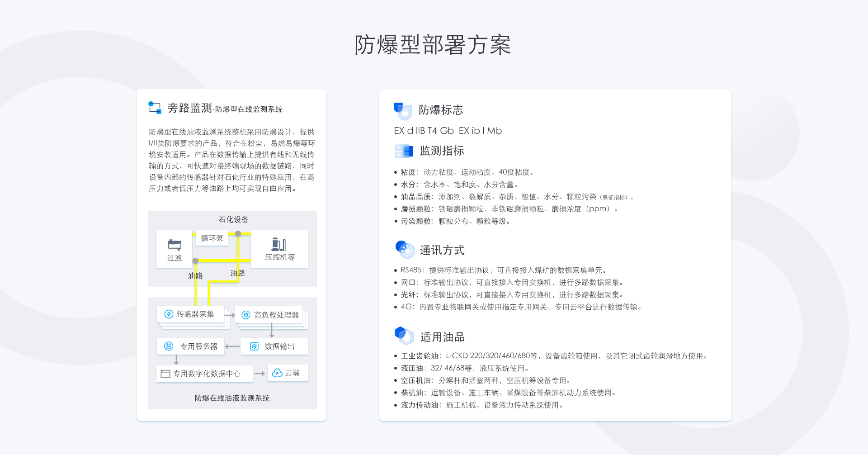Click the data output icon in 数据输出
The image size is (868, 455).
pyautogui.click(x=254, y=346)
